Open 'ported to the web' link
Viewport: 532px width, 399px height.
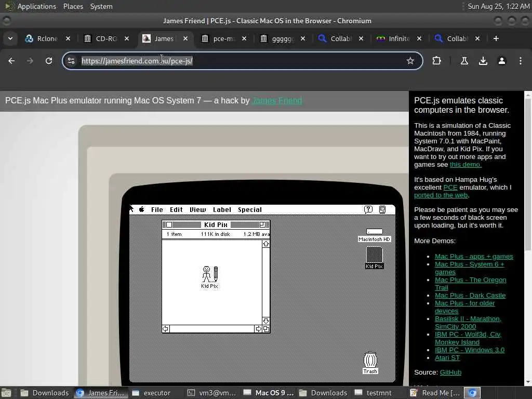441,195
